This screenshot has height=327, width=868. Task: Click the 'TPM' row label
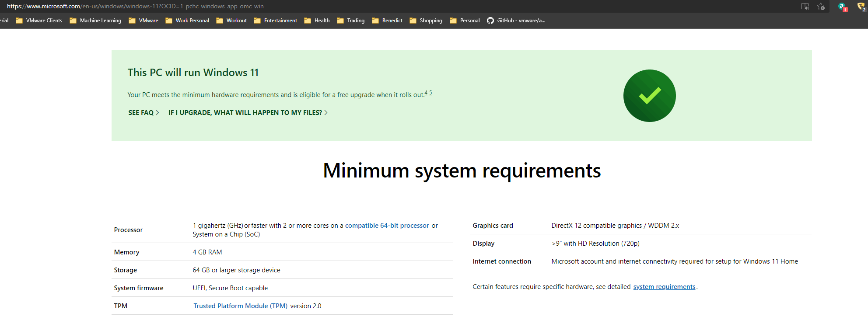[121, 306]
